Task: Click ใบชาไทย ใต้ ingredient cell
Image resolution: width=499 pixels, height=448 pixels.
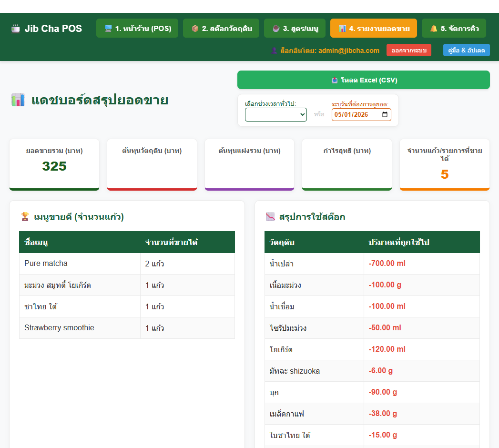Action: click(x=314, y=435)
